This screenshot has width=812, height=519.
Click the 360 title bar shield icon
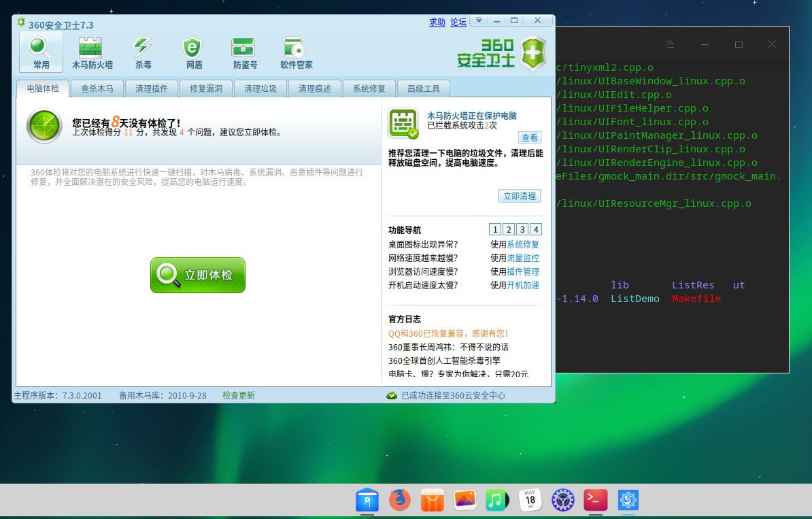coord(20,23)
